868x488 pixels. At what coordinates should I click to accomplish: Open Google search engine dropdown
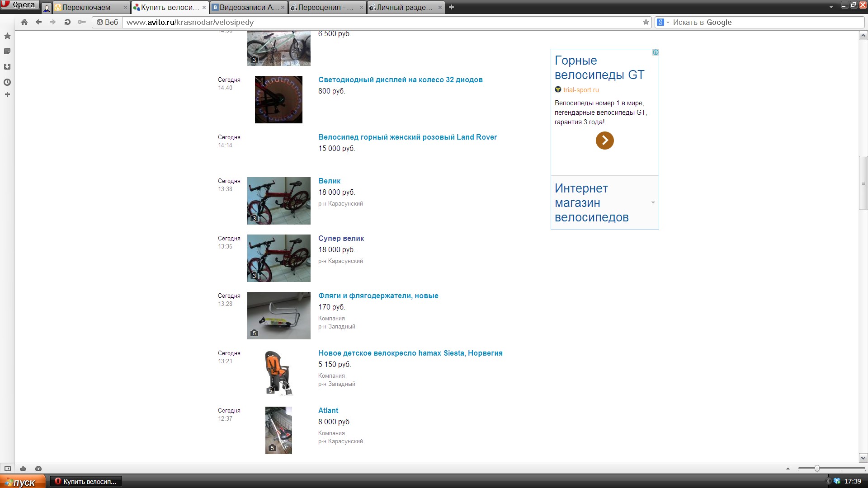(x=663, y=22)
